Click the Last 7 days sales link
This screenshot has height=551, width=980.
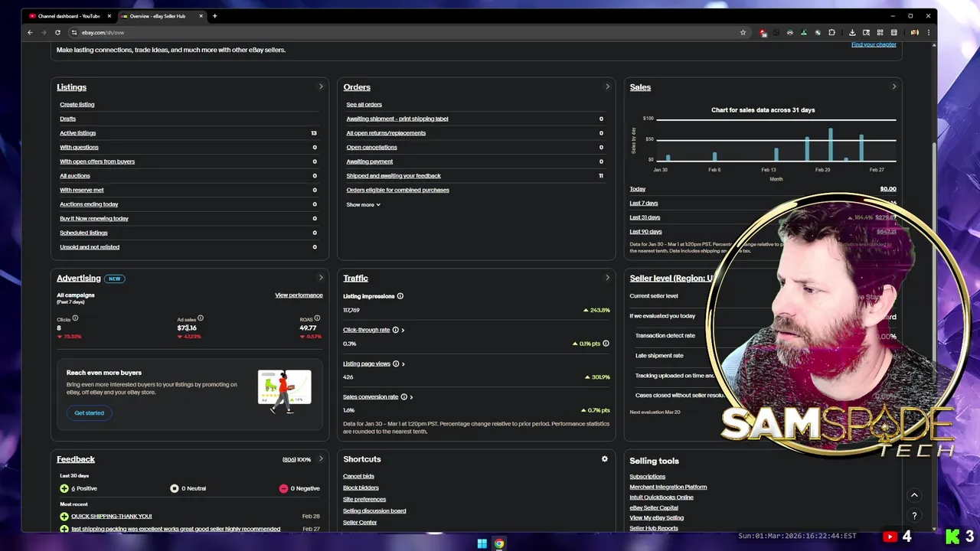644,204
